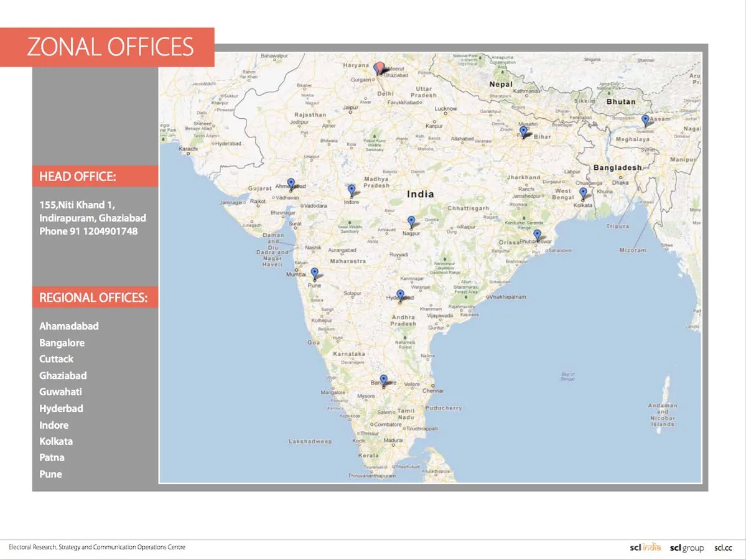Viewport: 746px width, 560px height.
Task: Select Cuttack in the regional offices list
Action: click(56, 359)
